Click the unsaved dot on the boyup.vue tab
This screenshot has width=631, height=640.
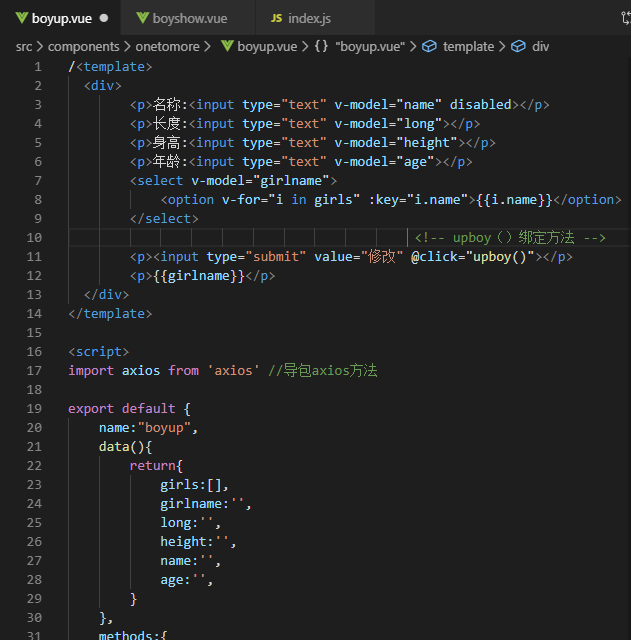pyautogui.click(x=103, y=18)
